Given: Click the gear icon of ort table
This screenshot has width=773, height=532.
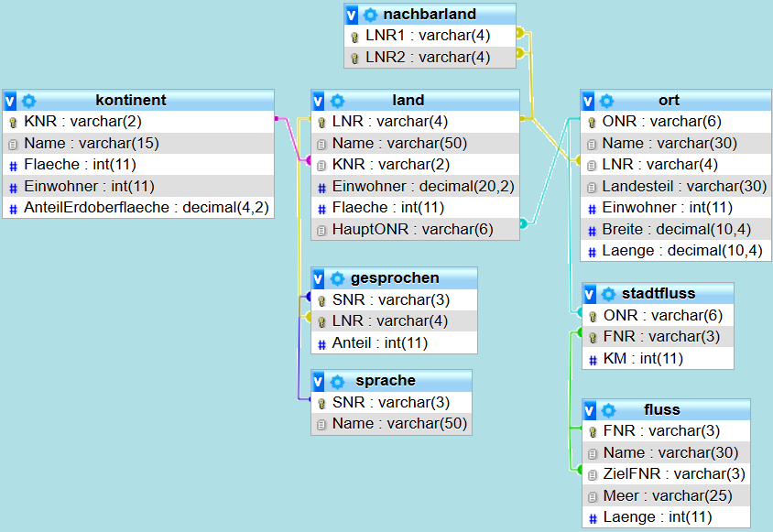Looking at the screenshot, I should (606, 101).
